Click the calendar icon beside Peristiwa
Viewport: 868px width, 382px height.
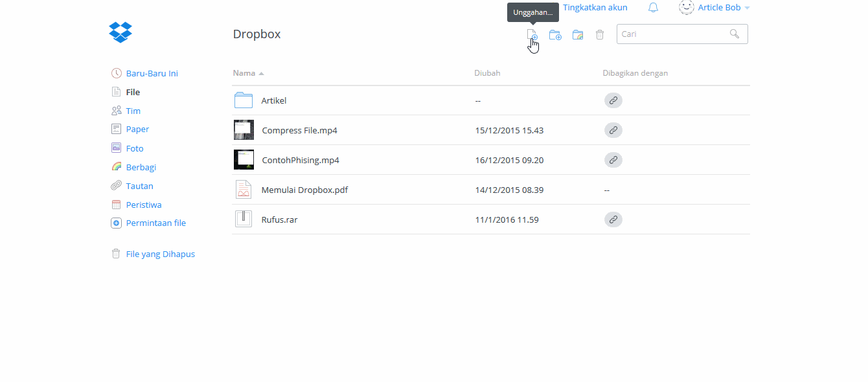[x=116, y=205]
